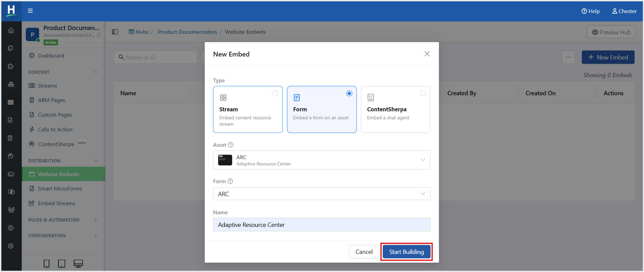Cancel the New Embed dialog
Screen dimensions: 644x272
pyautogui.click(x=364, y=252)
